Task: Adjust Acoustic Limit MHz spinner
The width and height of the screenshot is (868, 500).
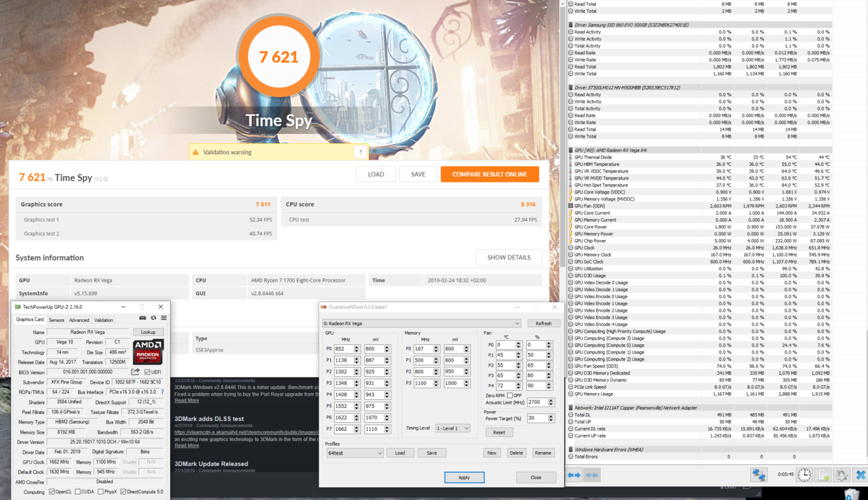Action: click(549, 402)
